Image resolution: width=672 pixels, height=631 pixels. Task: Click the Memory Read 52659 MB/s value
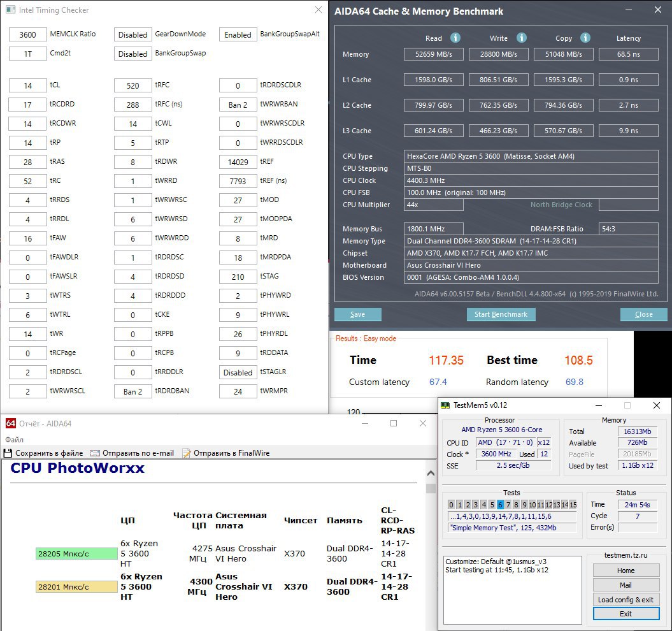click(x=433, y=54)
